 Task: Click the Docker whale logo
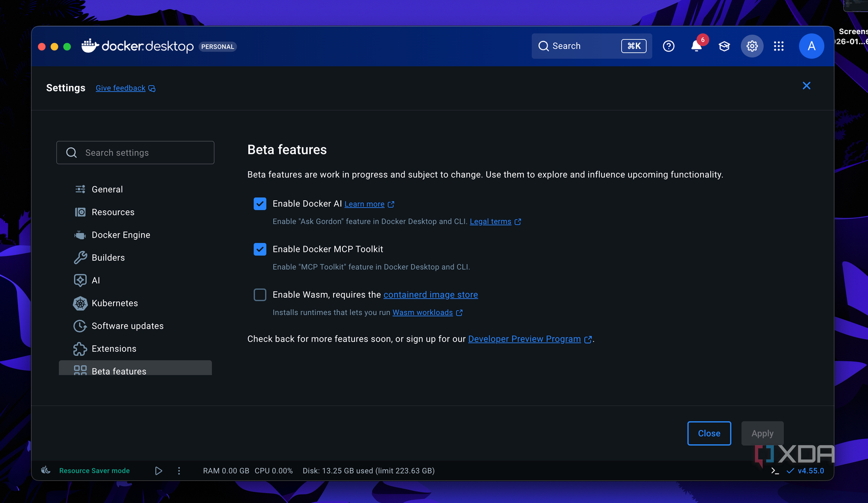point(90,46)
